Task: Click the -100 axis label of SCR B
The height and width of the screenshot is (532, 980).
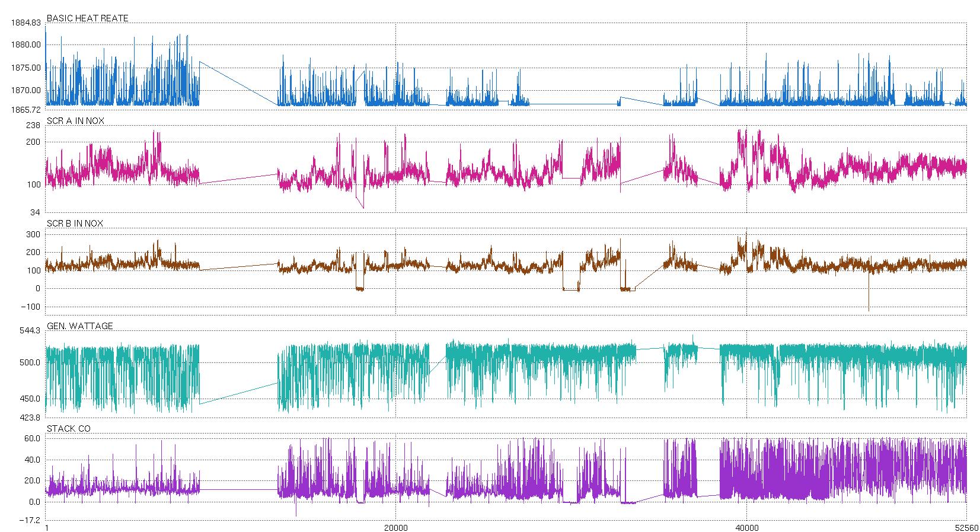Action: [31, 307]
